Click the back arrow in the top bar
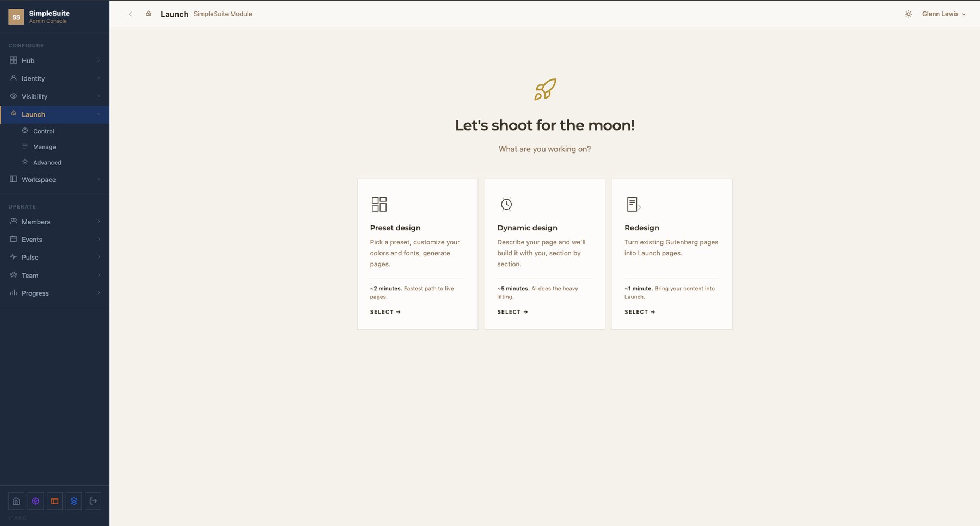The height and width of the screenshot is (526, 980). click(130, 14)
